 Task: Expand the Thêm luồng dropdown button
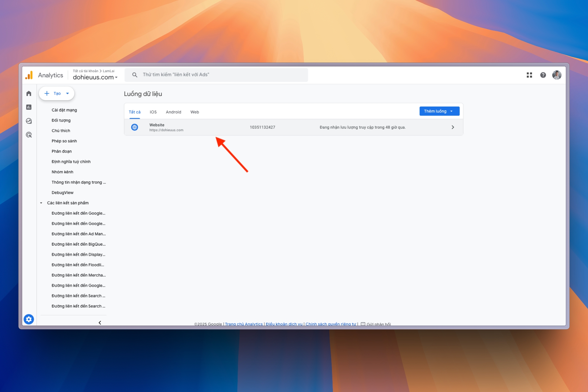(439, 111)
